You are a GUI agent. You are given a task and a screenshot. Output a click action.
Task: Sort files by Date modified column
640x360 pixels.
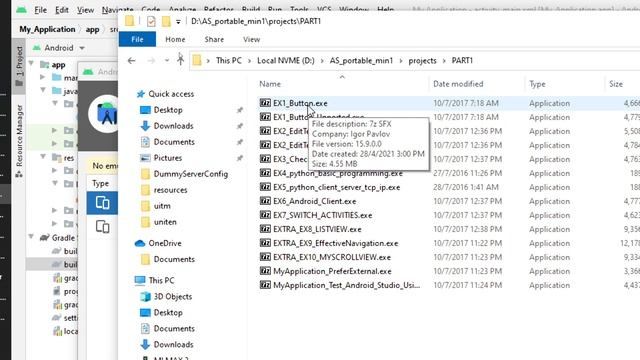tap(458, 84)
